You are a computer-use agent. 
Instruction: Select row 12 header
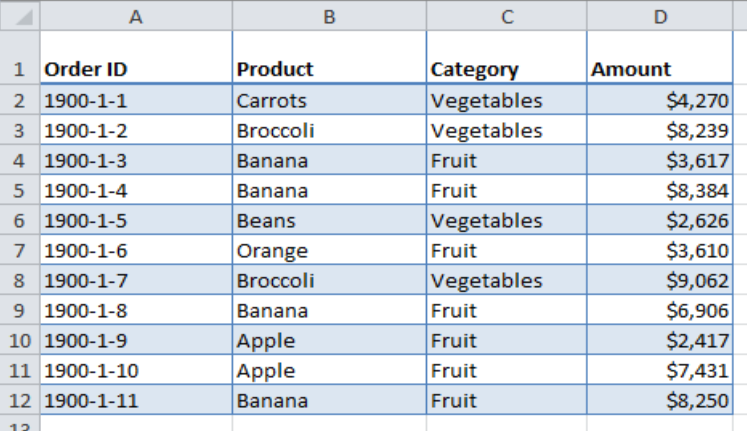tap(20, 400)
